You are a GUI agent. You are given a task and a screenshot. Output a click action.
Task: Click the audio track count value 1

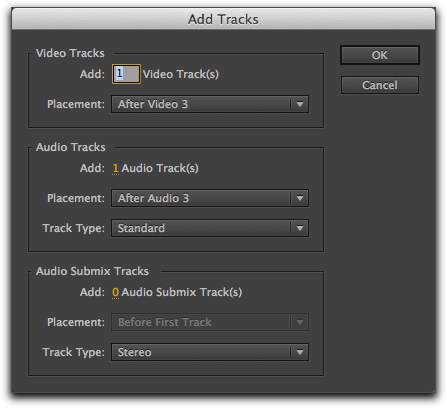[115, 168]
